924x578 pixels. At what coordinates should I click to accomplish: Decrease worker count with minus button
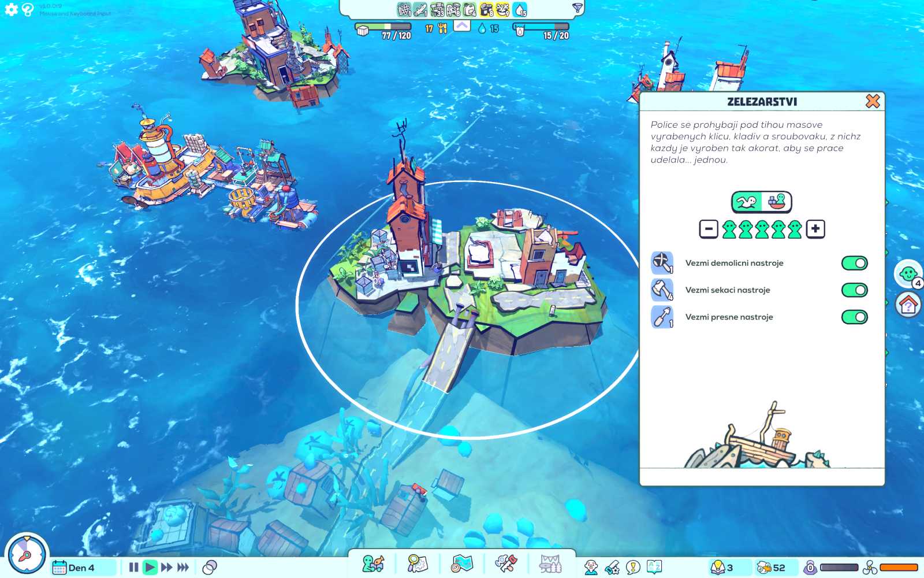point(709,229)
